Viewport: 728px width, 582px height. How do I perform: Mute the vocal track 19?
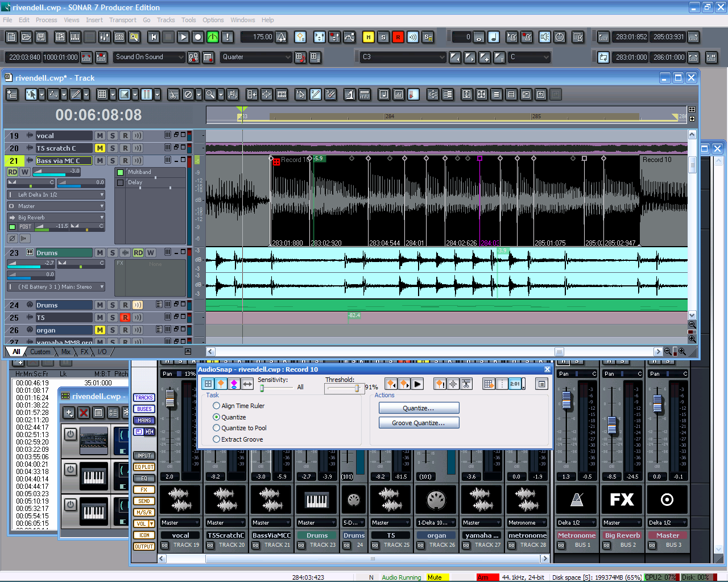coord(100,136)
